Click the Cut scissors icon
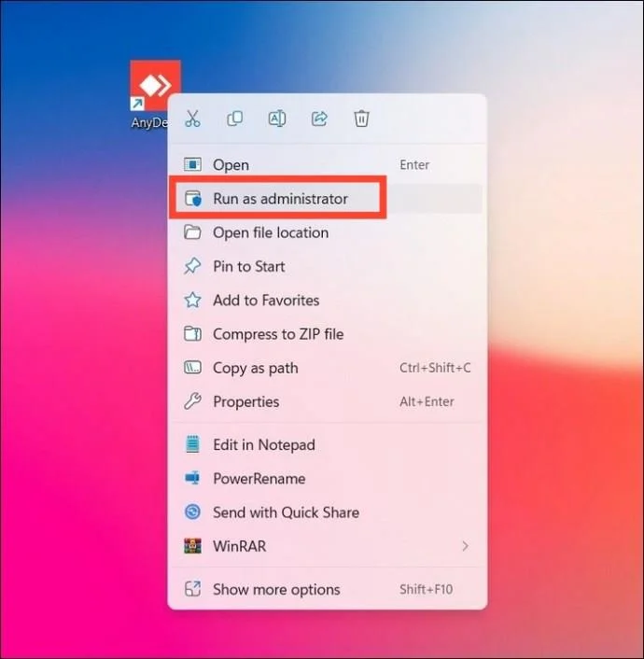 [192, 119]
